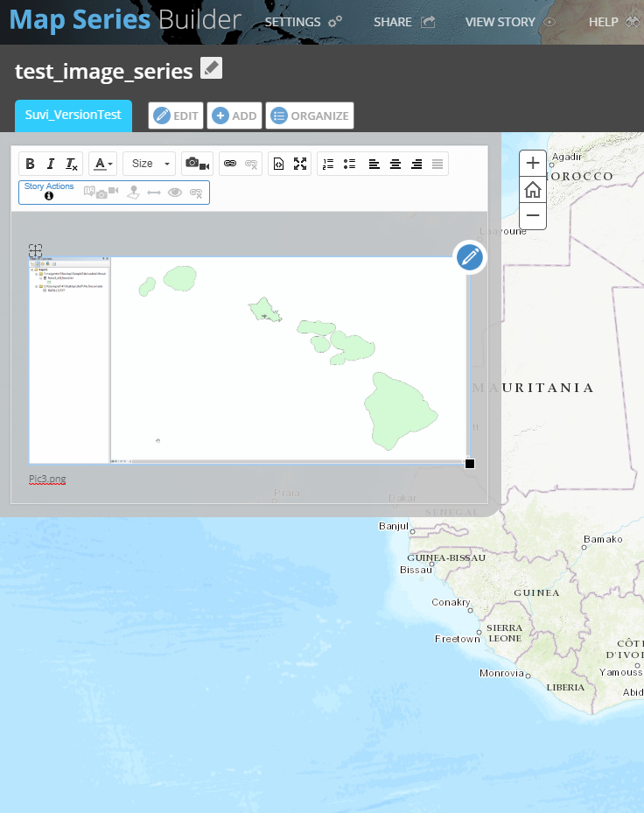644x813 pixels.
Task: Click the remove story action icon
Action: [196, 193]
